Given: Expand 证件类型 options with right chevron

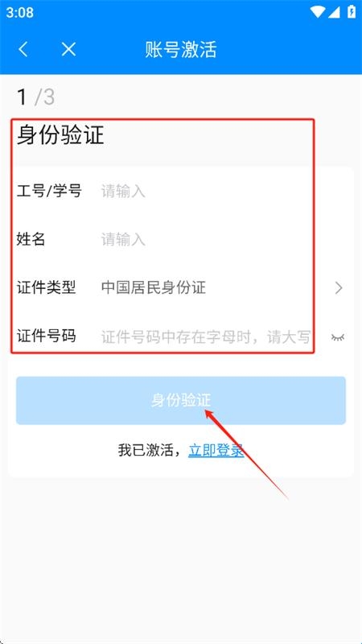Looking at the screenshot, I should [x=339, y=288].
